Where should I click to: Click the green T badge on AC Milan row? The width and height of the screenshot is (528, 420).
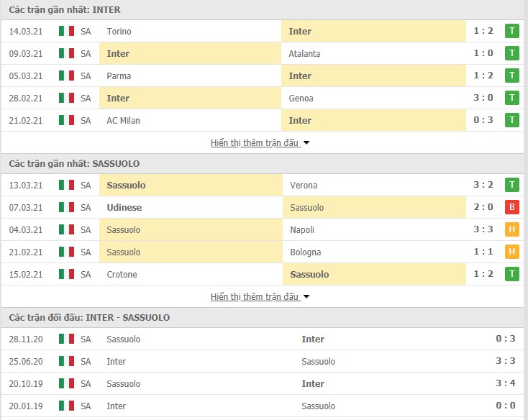click(x=512, y=120)
